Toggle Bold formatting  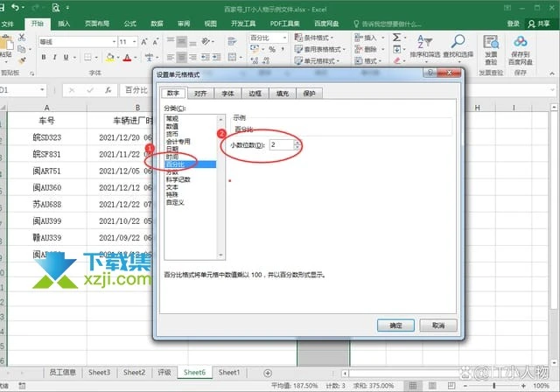44,57
